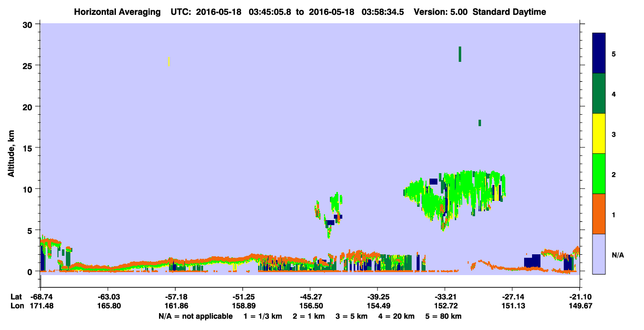The width and height of the screenshot is (644, 330).
Task: Click the altitude tick label 30
Action: [x=29, y=24]
